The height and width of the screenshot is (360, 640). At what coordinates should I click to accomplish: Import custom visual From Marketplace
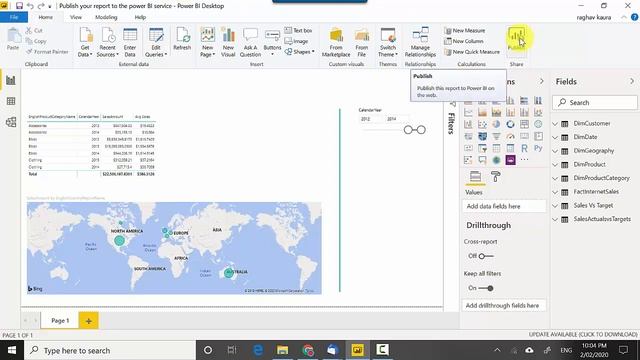pos(336,42)
